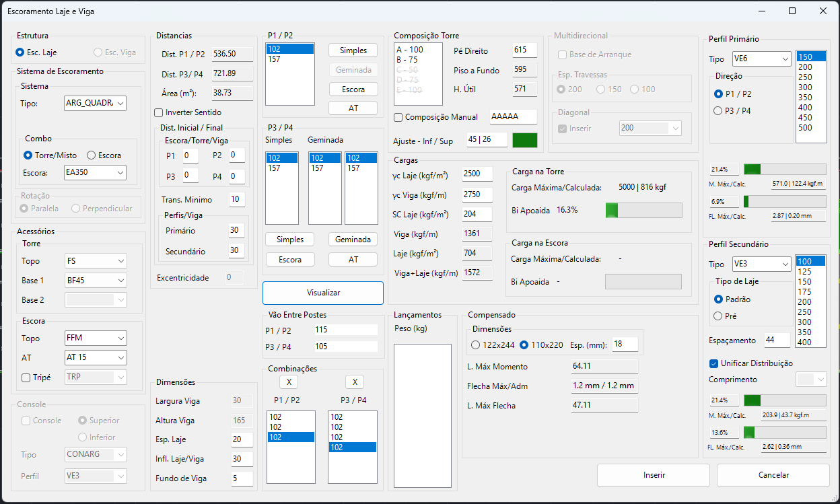Open the Combo Escora EA350 dropdown

tap(95, 173)
